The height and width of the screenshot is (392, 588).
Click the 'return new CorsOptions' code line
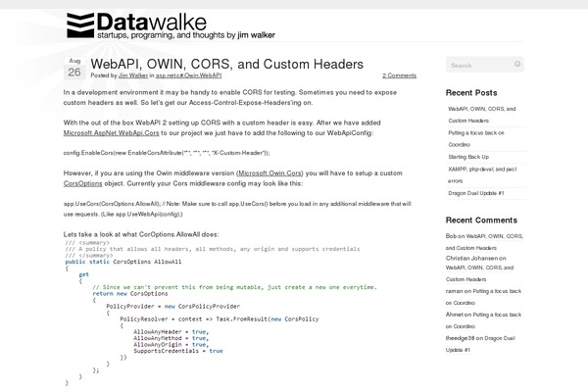click(x=130, y=294)
